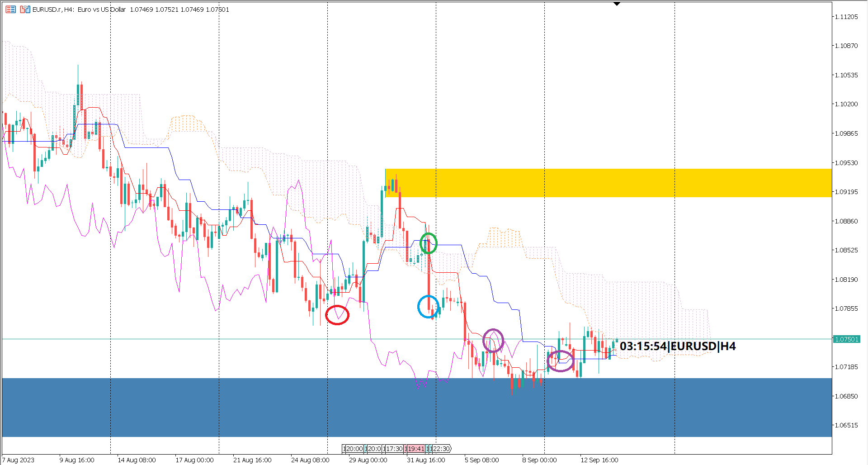
Task: Toggle the 22:30 time marker
Action: [x=441, y=449]
